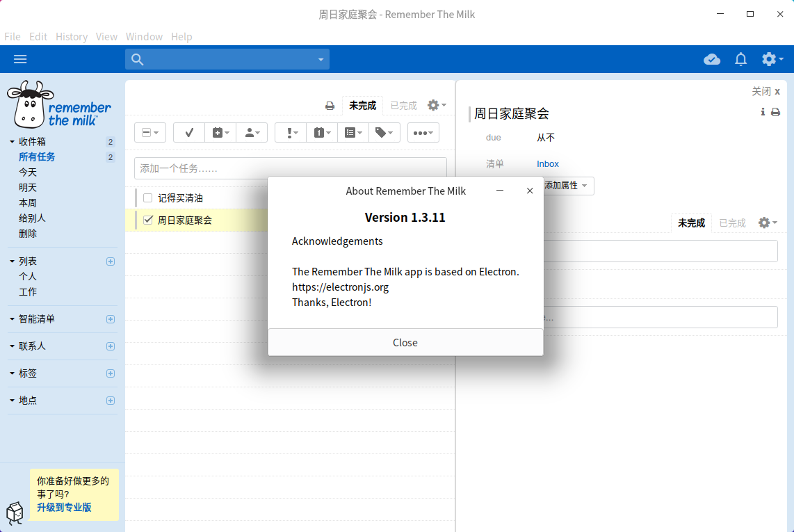Check the 记得买清油 task checkbox

[147, 198]
